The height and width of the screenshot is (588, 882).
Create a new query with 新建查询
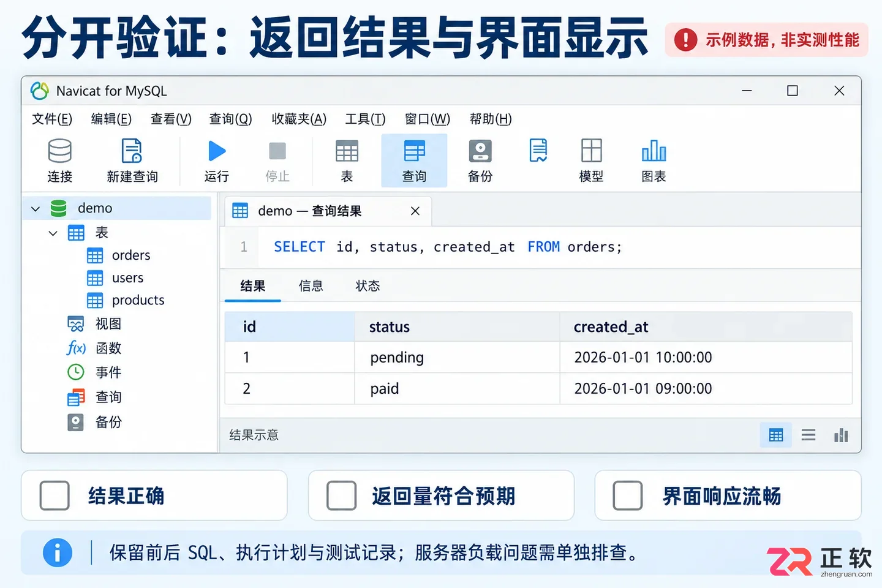coord(132,160)
